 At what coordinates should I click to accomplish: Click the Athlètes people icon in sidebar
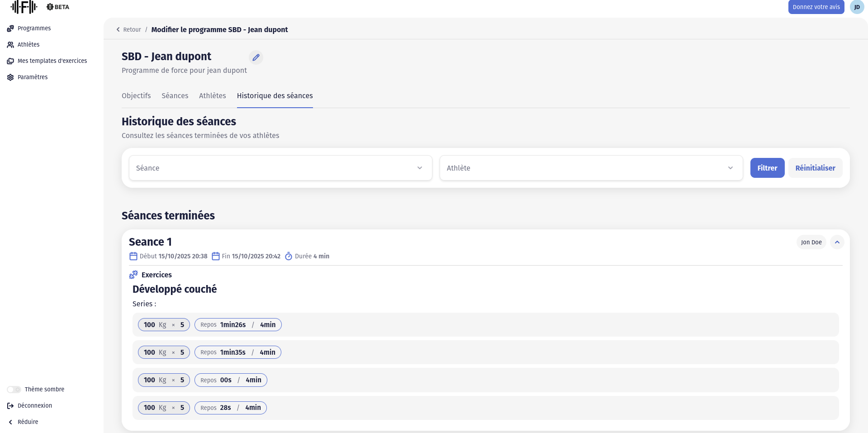10,45
